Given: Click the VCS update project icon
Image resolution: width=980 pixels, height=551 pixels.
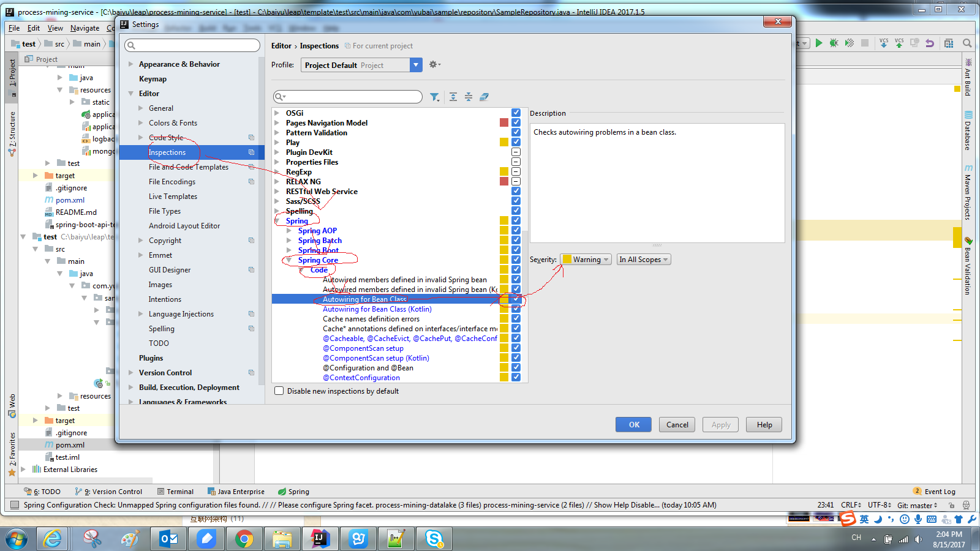Looking at the screenshot, I should pyautogui.click(x=884, y=43).
